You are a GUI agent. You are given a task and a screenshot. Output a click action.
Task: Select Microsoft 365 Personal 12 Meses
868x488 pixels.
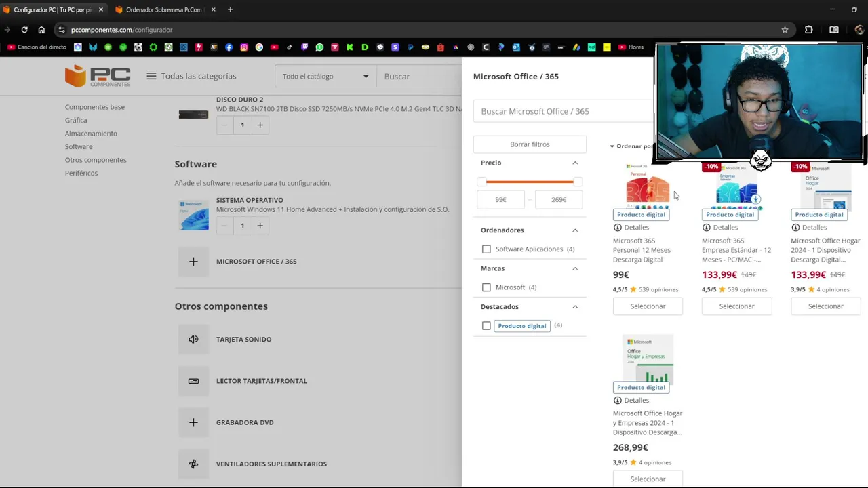click(648, 306)
